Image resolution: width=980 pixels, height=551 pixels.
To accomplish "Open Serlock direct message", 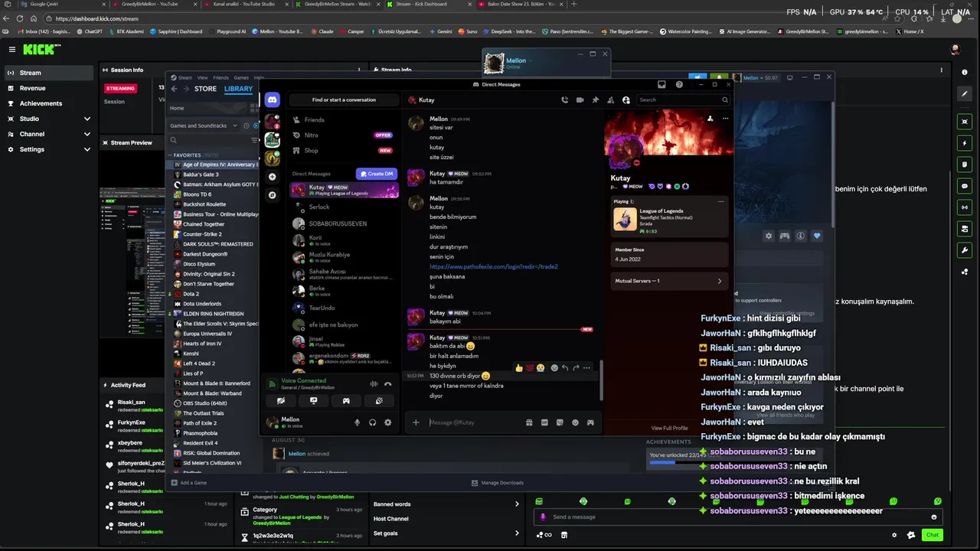I will [x=343, y=207].
